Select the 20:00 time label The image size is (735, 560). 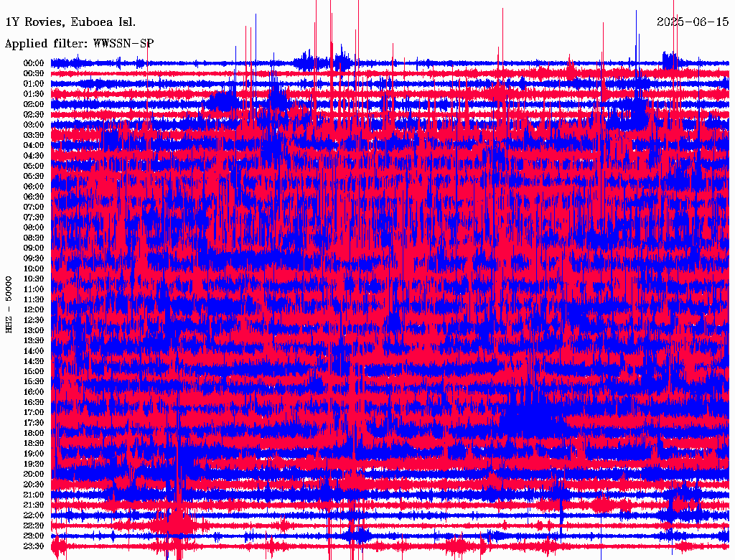tap(34, 474)
